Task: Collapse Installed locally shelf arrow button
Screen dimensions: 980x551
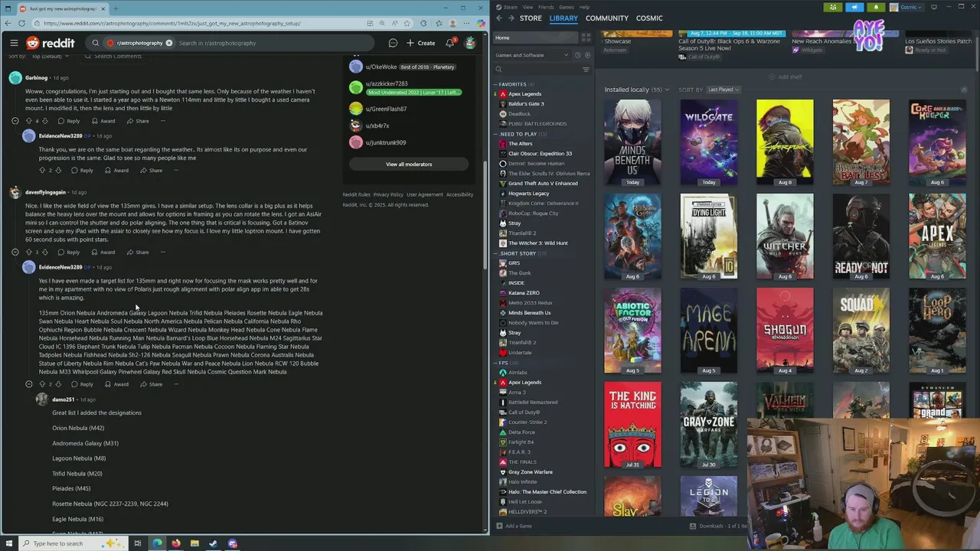Action: [964, 90]
